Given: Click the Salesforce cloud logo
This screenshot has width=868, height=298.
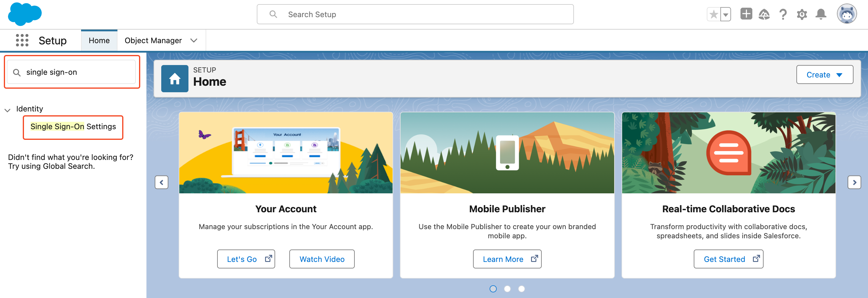Looking at the screenshot, I should (x=25, y=14).
